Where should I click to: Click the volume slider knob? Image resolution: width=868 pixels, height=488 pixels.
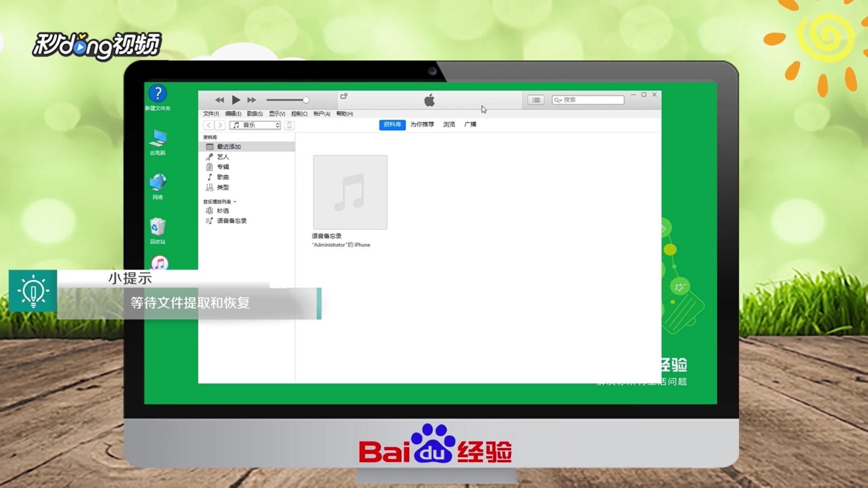(306, 100)
